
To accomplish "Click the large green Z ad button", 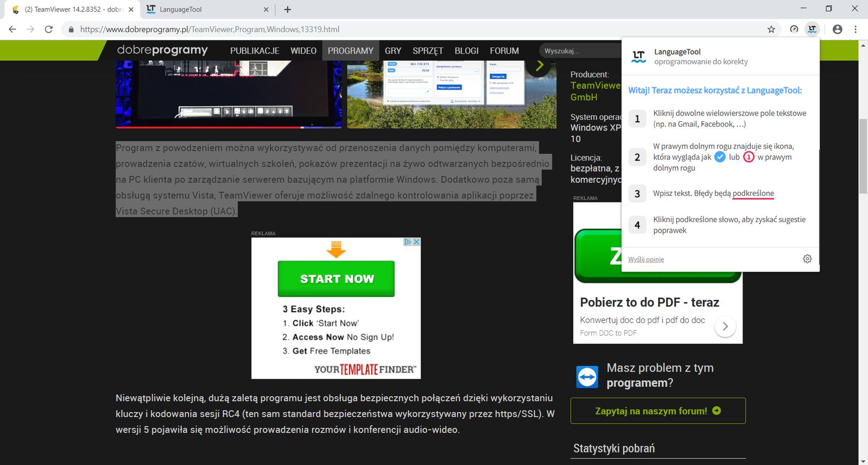I will (599, 256).
